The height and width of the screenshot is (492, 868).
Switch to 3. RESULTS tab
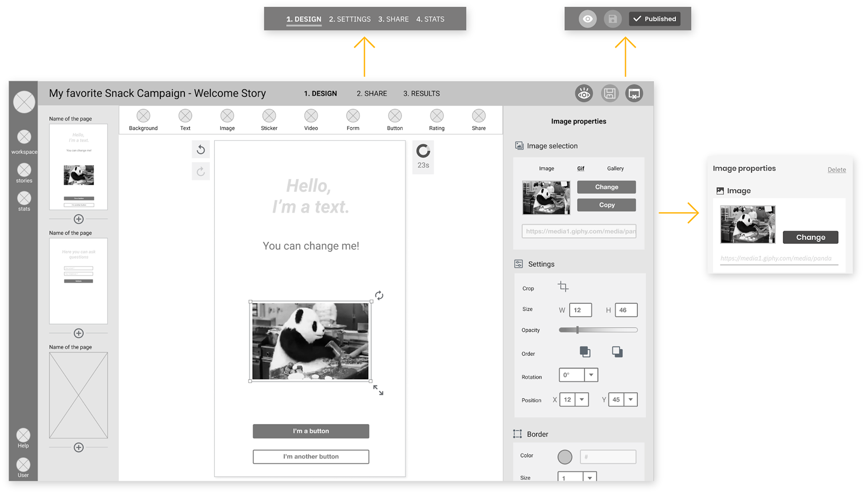(x=421, y=94)
